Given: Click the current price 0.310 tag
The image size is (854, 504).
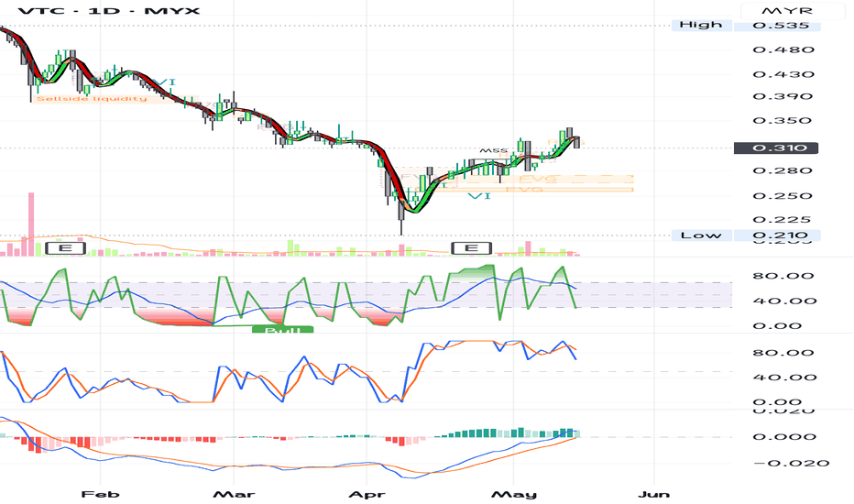Looking at the screenshot, I should pos(775,148).
